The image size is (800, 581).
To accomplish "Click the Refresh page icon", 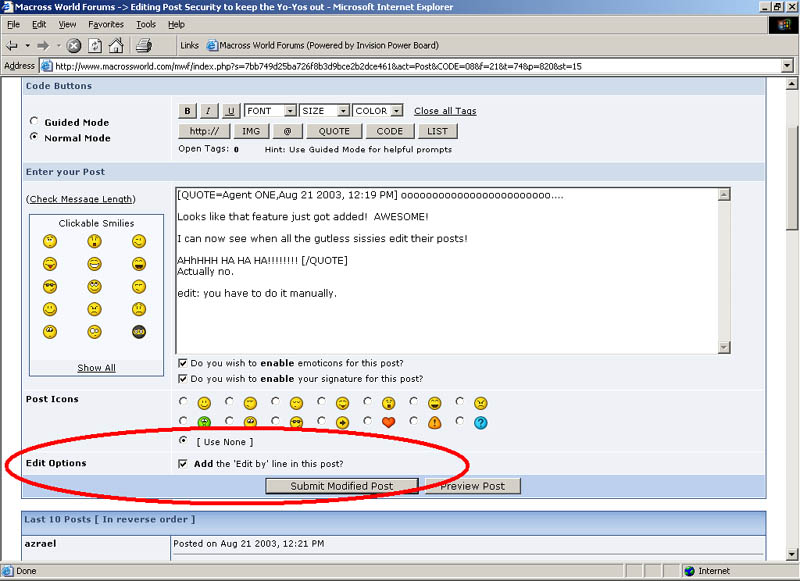I will pyautogui.click(x=95, y=46).
